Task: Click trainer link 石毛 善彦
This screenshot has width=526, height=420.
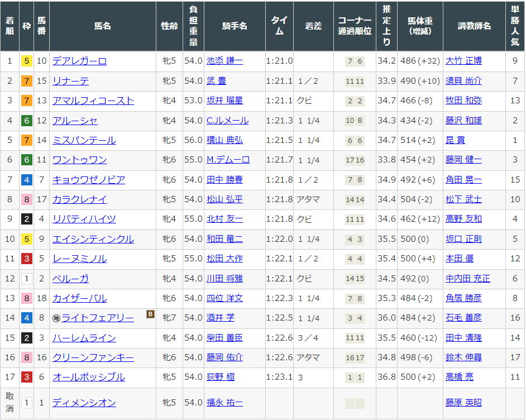Action: click(463, 318)
